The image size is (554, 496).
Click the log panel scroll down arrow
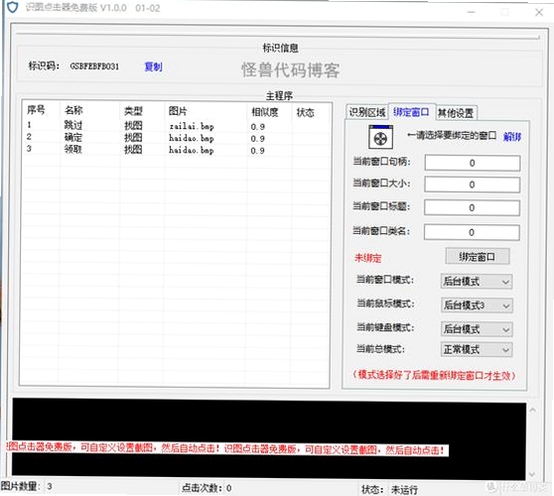(533, 474)
